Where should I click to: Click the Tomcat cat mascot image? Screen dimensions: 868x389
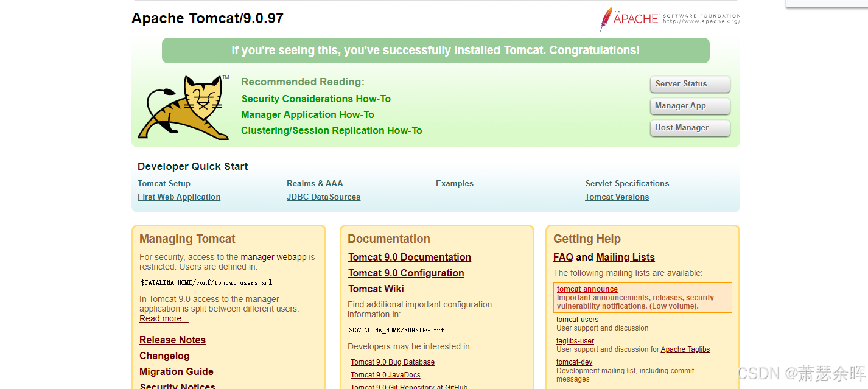tap(183, 107)
